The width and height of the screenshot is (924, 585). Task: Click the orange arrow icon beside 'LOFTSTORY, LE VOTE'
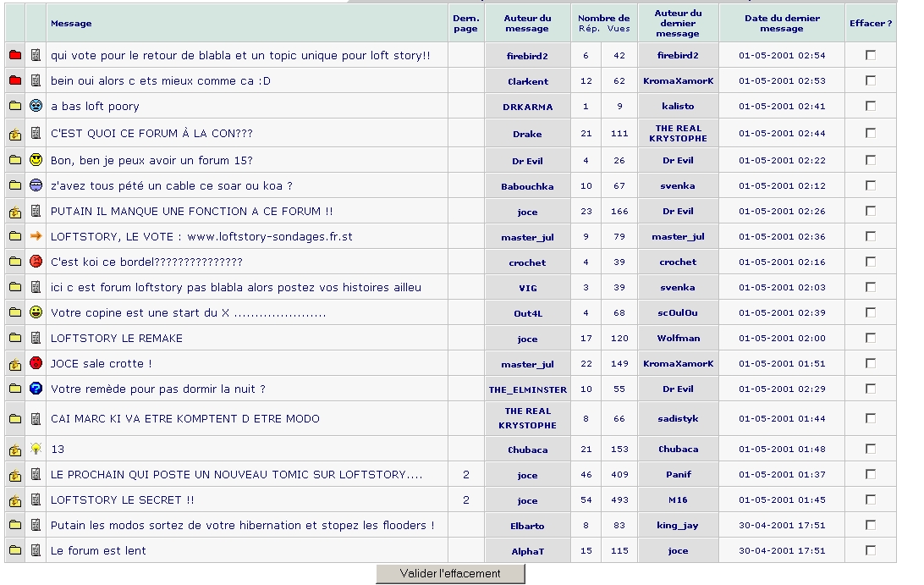click(x=36, y=236)
